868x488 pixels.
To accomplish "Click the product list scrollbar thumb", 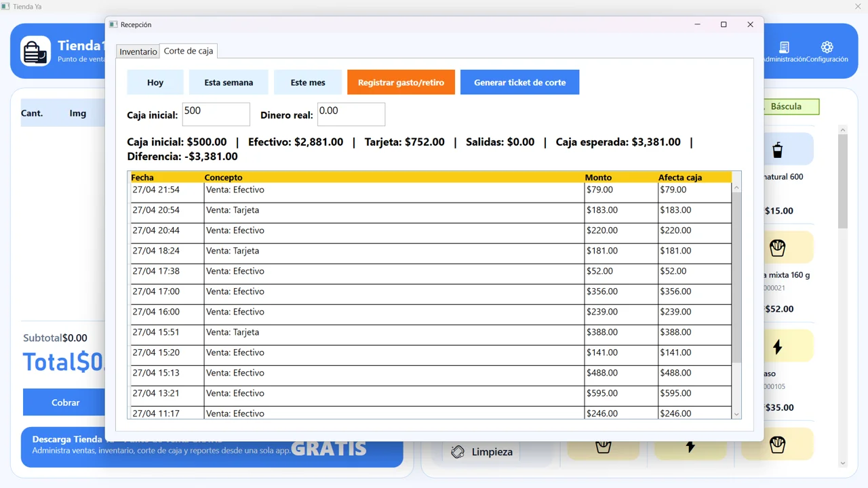I will pyautogui.click(x=843, y=182).
